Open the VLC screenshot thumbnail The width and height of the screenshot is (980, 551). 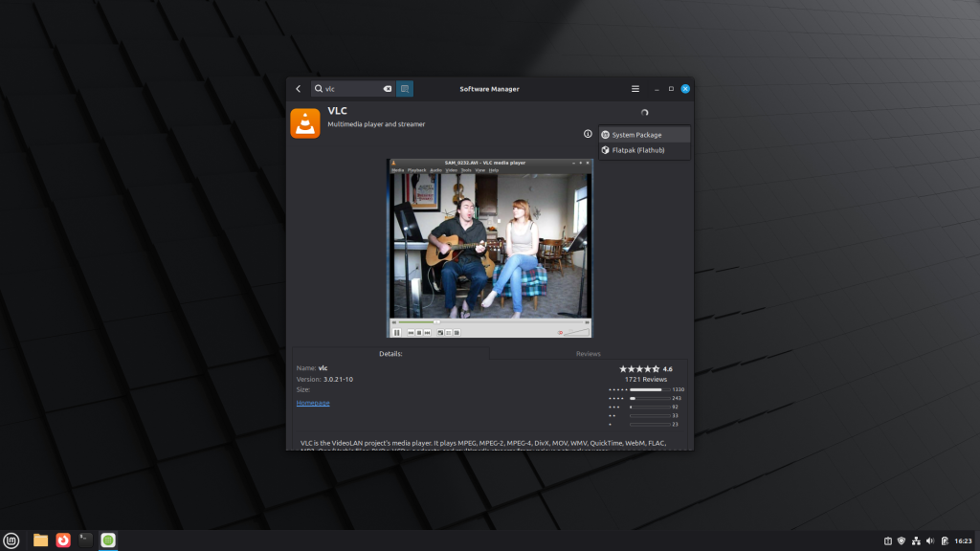tap(490, 248)
